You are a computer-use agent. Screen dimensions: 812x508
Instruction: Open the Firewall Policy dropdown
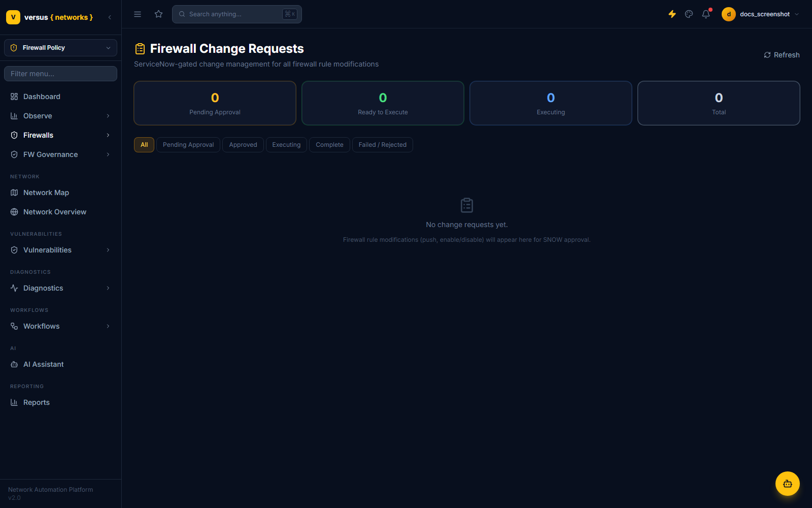click(60, 48)
